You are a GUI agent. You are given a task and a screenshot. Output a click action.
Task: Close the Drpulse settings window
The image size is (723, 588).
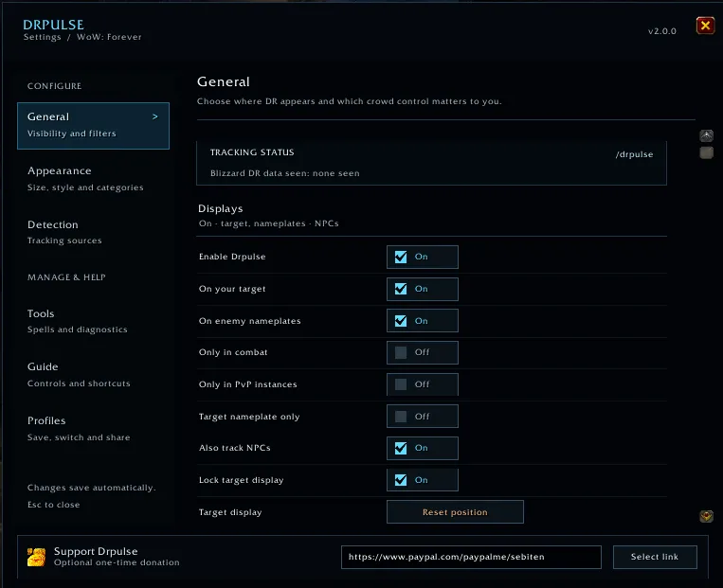click(x=705, y=26)
